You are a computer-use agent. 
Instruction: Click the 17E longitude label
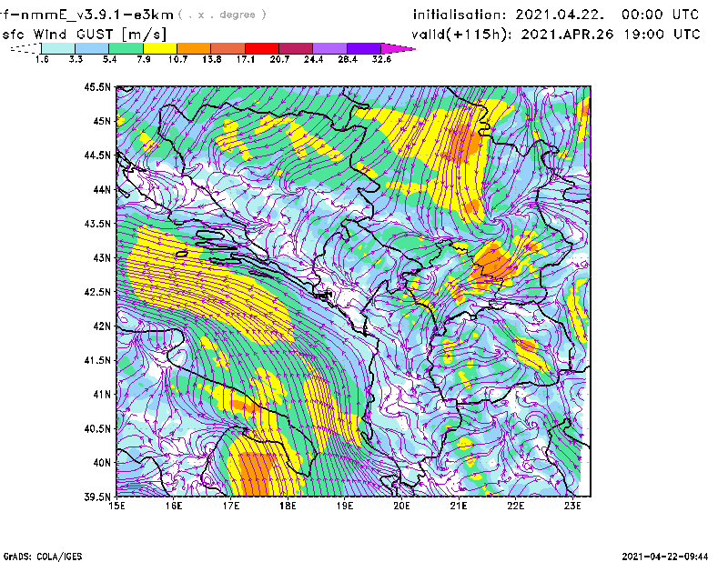click(x=231, y=506)
